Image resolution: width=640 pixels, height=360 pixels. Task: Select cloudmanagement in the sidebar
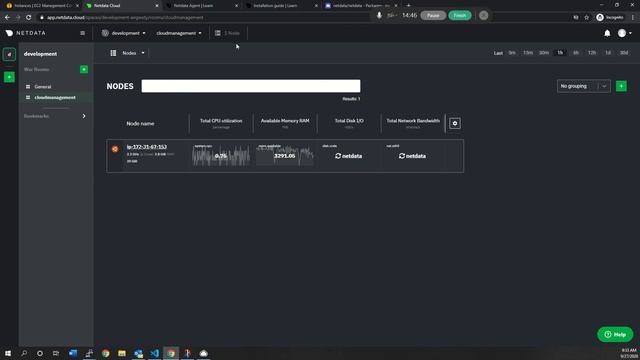coord(55,98)
